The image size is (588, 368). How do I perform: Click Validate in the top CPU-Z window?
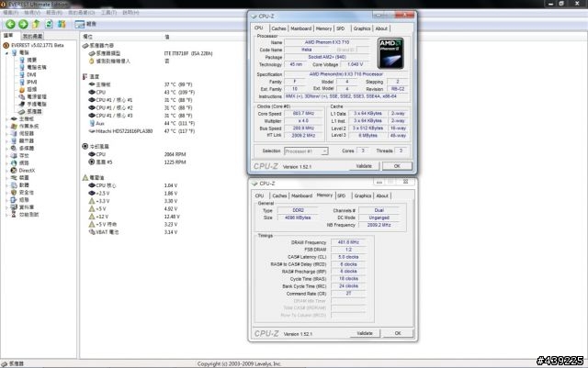[x=364, y=166]
